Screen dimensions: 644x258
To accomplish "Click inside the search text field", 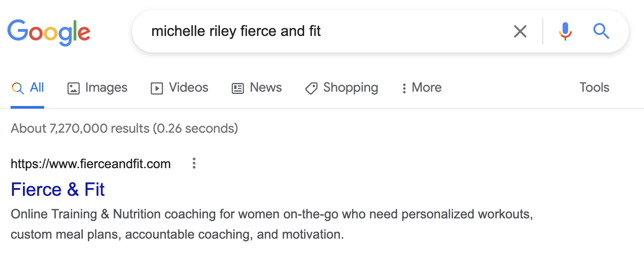I will tap(322, 31).
